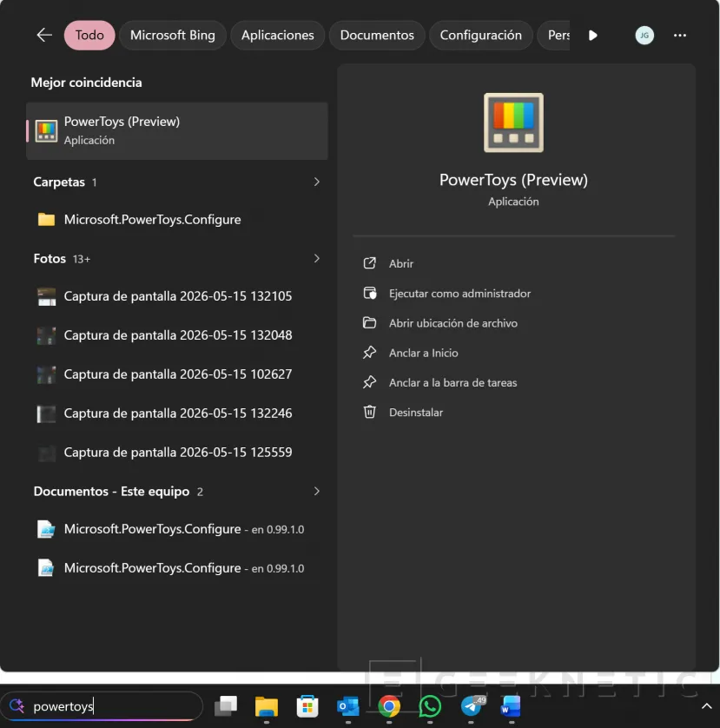The height and width of the screenshot is (728, 720).
Task: Select Anclar a la barra de tareas
Action: click(x=439, y=382)
